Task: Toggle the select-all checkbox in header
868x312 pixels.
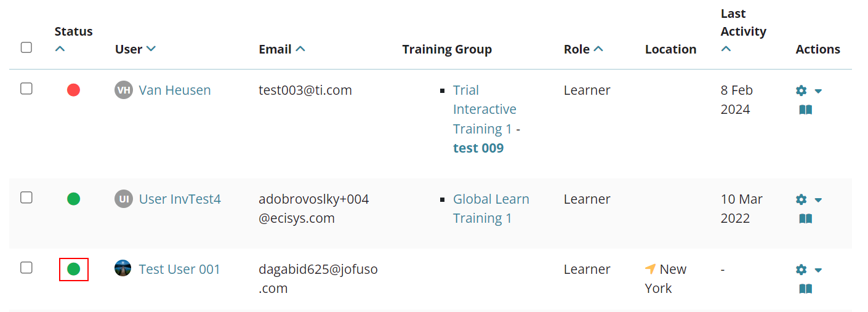Action: [x=26, y=47]
